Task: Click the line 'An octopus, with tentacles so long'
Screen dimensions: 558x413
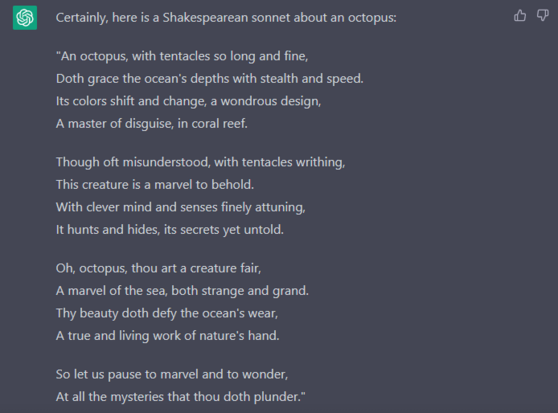Action: pos(182,56)
